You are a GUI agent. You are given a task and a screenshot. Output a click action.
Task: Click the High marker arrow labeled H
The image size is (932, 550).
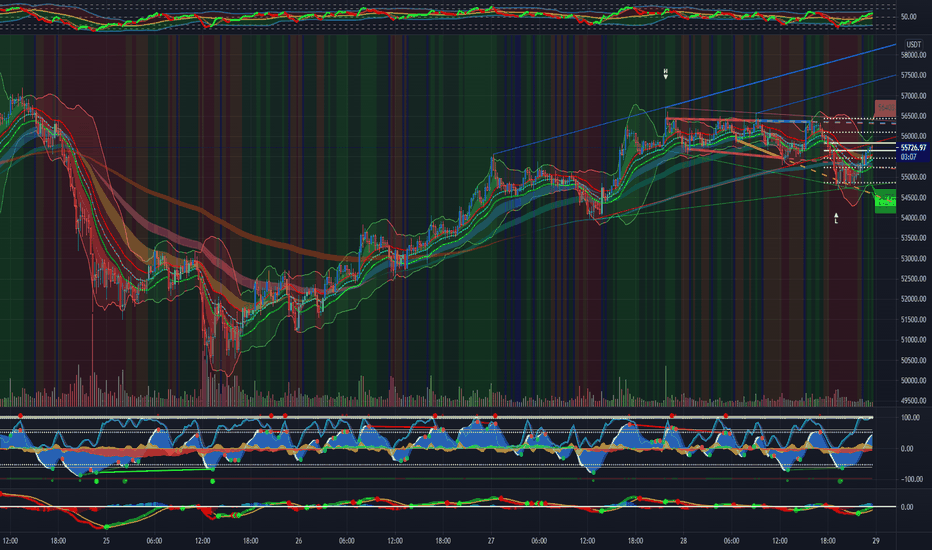(x=666, y=74)
